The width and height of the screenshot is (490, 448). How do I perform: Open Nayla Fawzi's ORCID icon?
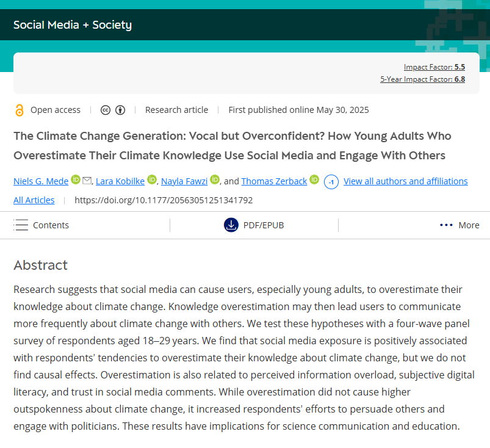click(215, 180)
